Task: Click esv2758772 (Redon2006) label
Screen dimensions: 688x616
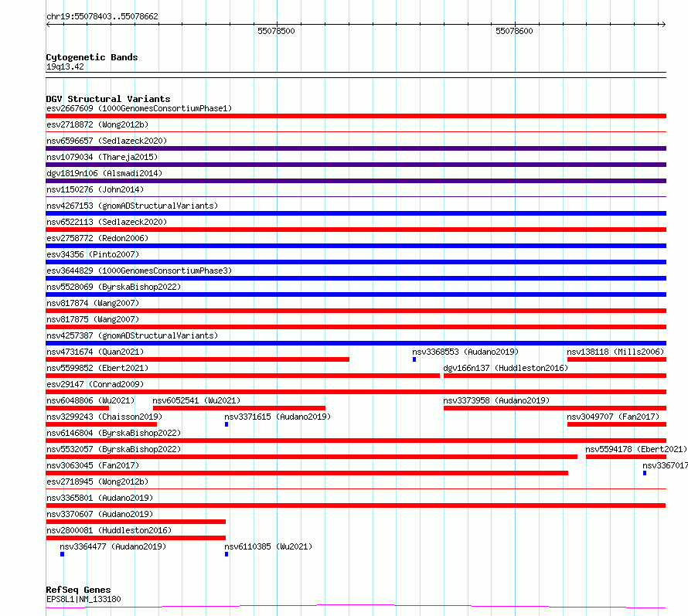Action: click(97, 238)
